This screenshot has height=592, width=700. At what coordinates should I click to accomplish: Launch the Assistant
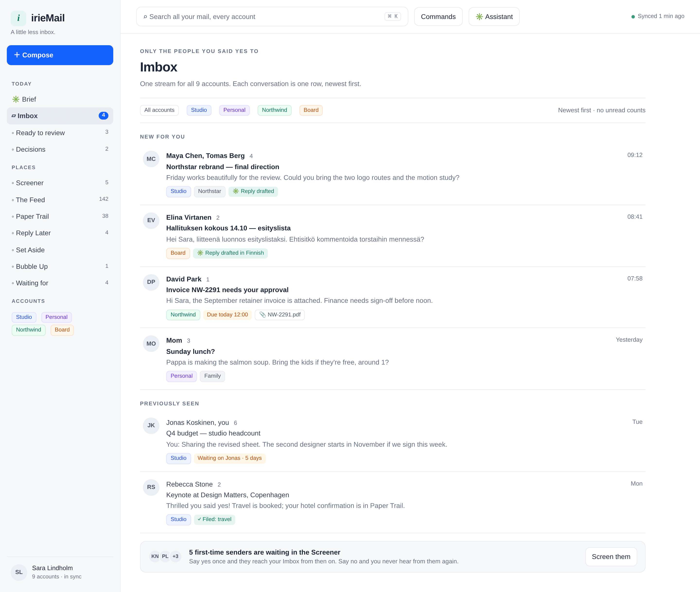click(x=494, y=17)
